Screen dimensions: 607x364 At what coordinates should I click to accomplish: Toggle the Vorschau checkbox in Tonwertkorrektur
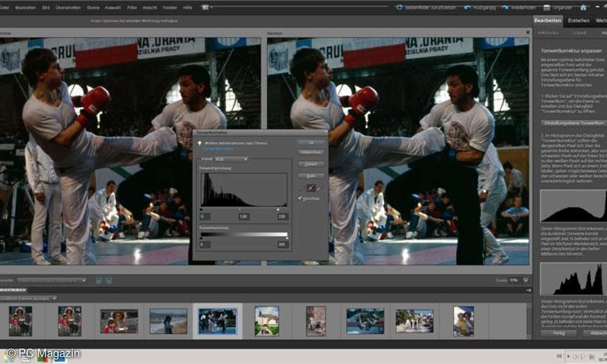[300, 199]
